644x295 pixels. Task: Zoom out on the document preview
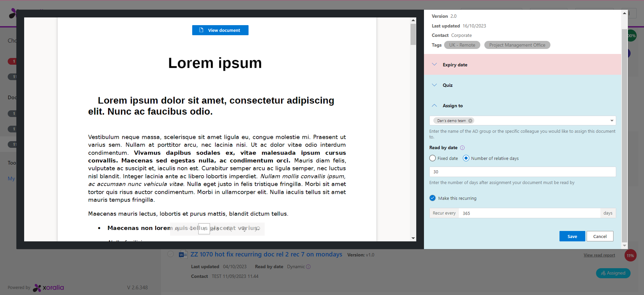click(x=257, y=229)
